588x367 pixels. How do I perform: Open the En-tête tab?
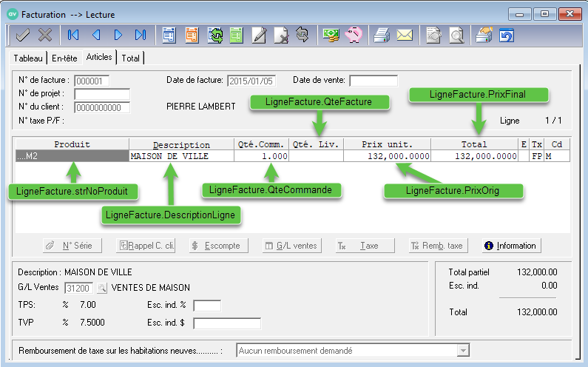click(x=66, y=58)
